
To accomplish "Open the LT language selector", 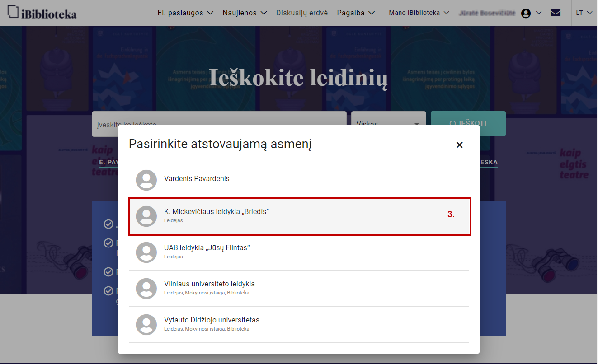I will [x=584, y=13].
